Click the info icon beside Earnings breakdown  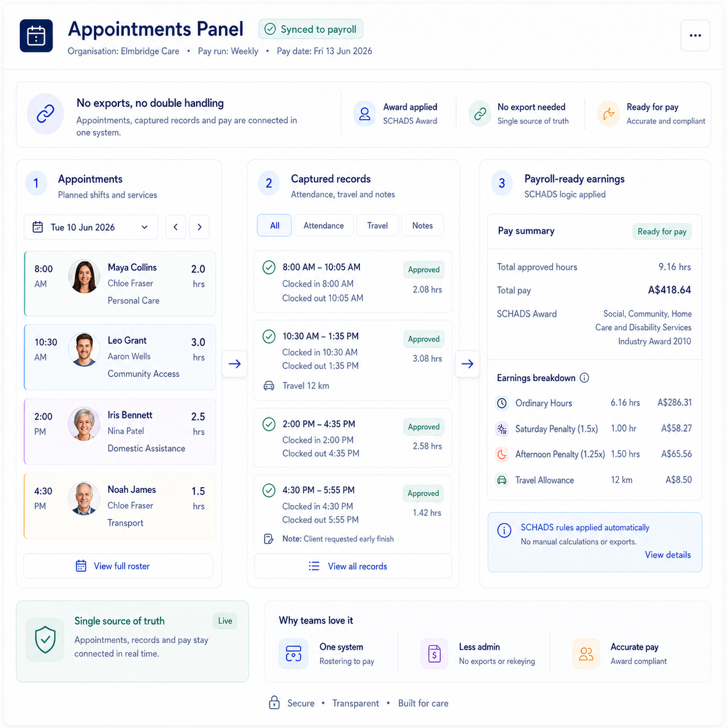point(585,378)
